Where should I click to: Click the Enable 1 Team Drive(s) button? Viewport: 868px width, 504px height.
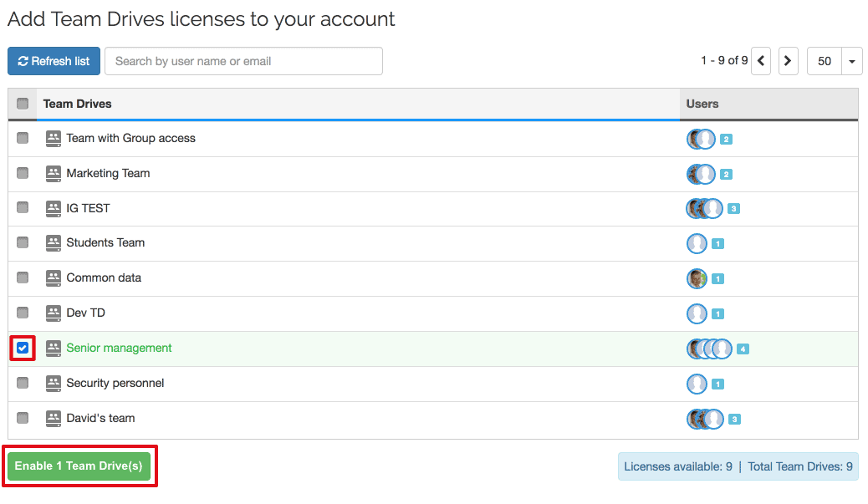point(79,466)
